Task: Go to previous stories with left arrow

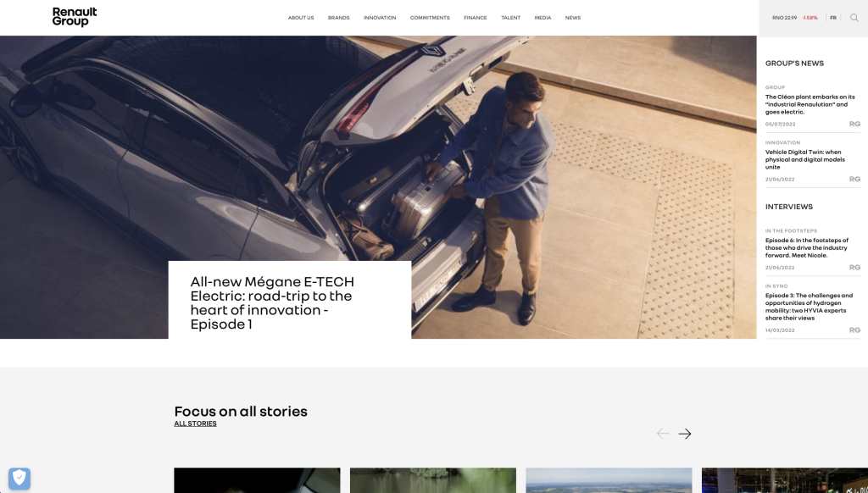Action: click(x=663, y=434)
